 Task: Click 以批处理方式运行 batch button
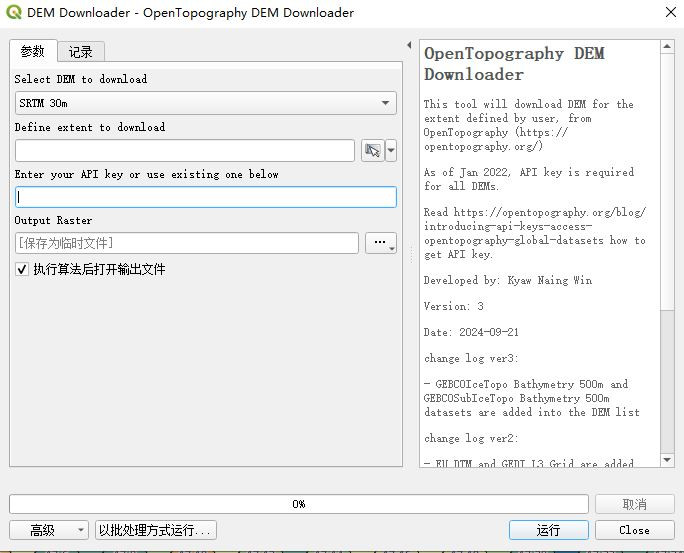click(x=156, y=530)
